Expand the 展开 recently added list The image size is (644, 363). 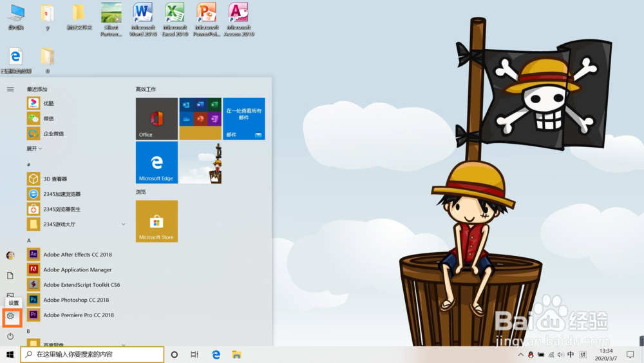click(x=35, y=148)
